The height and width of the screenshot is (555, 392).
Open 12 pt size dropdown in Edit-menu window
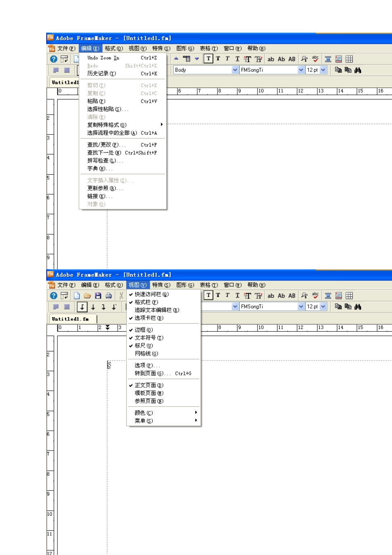(x=323, y=70)
